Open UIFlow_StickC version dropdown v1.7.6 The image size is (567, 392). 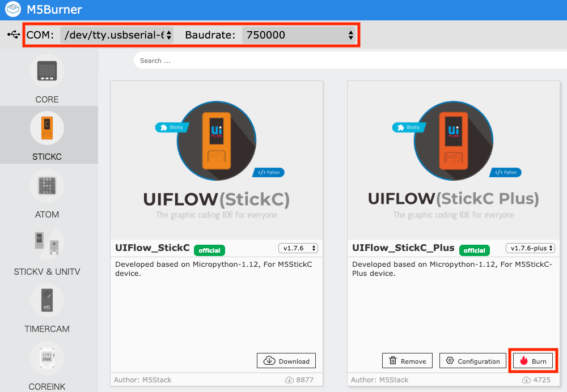pyautogui.click(x=298, y=248)
